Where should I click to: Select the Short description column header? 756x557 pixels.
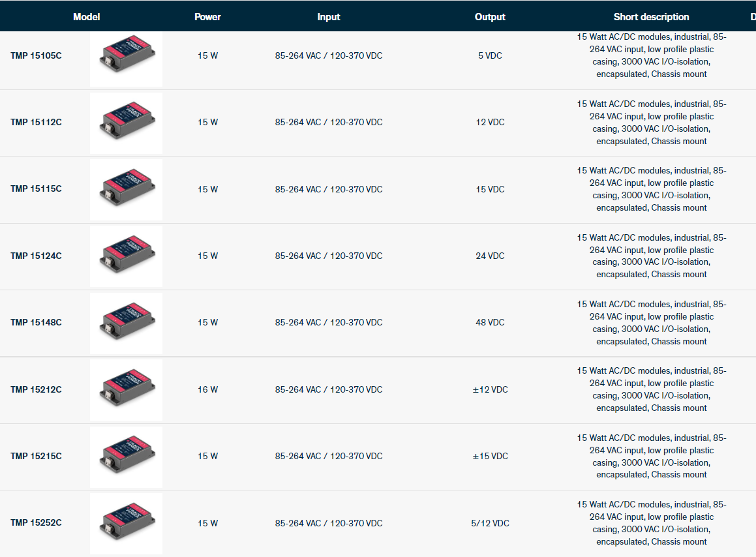651,17
